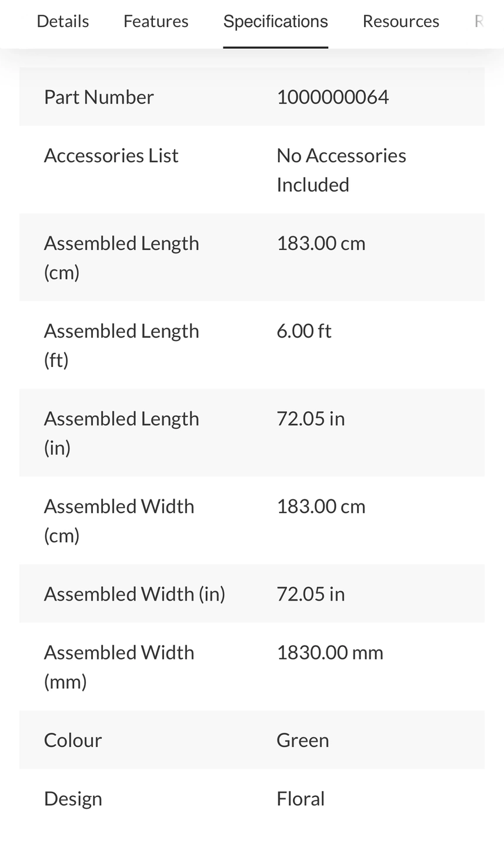
Task: Select the Floral design value
Action: pyautogui.click(x=301, y=798)
